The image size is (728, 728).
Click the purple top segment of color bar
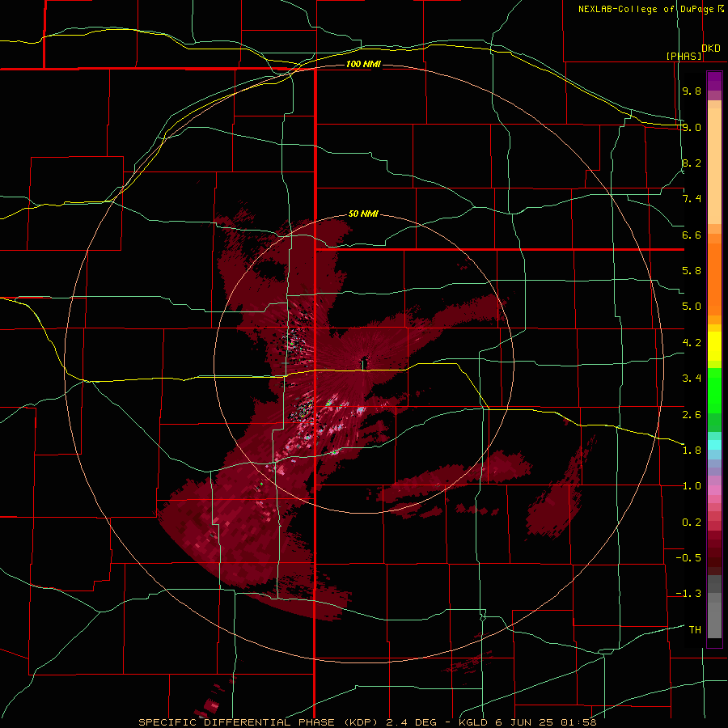click(714, 81)
